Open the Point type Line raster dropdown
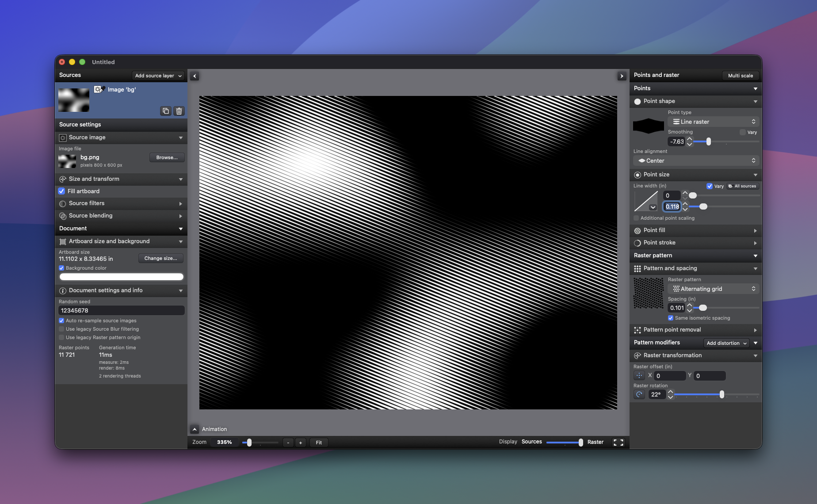Screen dimensions: 817x504 click(x=714, y=122)
